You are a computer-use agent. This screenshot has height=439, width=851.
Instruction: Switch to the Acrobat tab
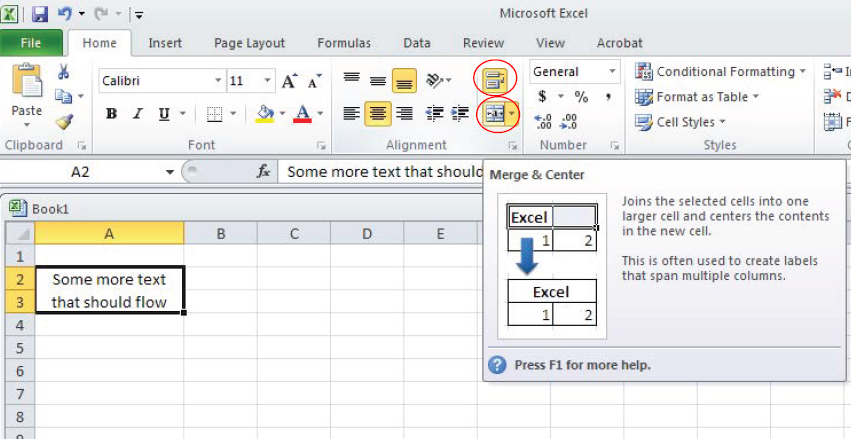pos(620,43)
